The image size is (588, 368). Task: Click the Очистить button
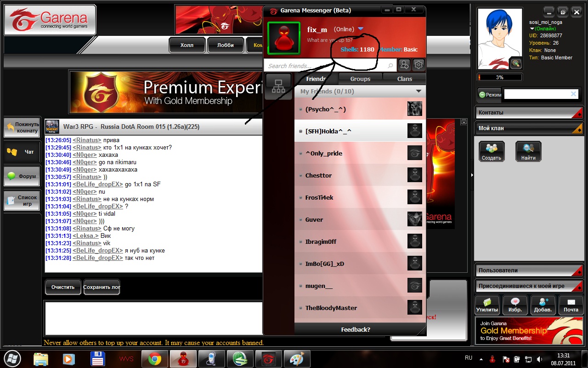click(63, 287)
